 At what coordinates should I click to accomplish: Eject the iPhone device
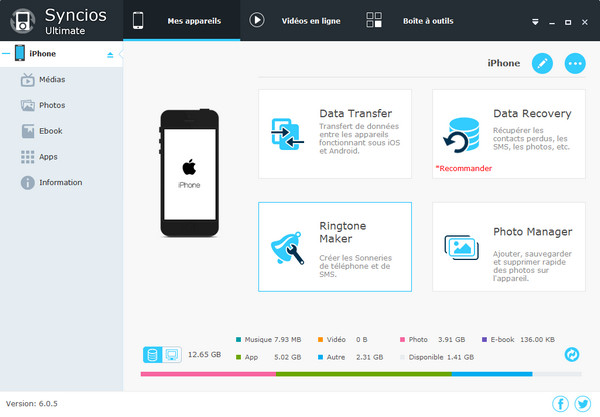(110, 54)
